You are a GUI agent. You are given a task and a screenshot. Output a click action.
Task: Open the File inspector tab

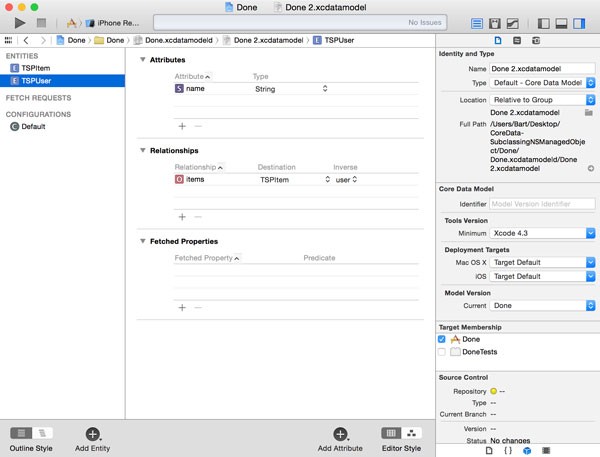click(x=498, y=41)
